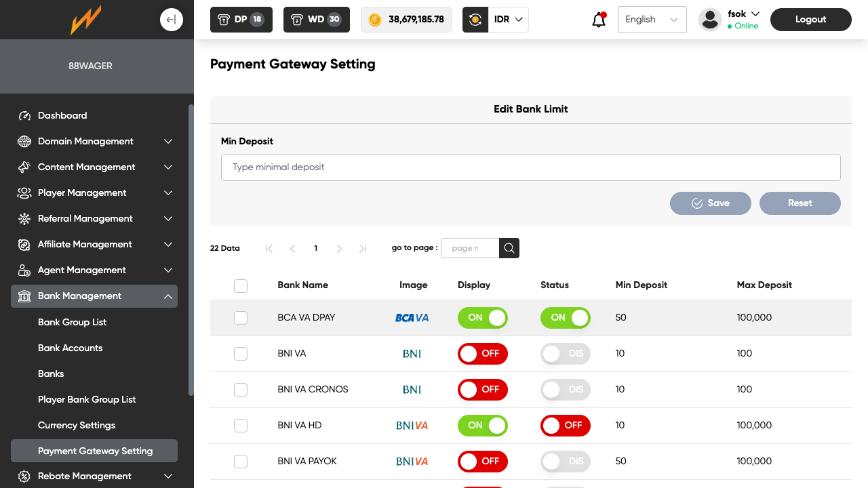Expand Rebate Management chevron
Viewport: 868px width, 488px height.
[168, 476]
